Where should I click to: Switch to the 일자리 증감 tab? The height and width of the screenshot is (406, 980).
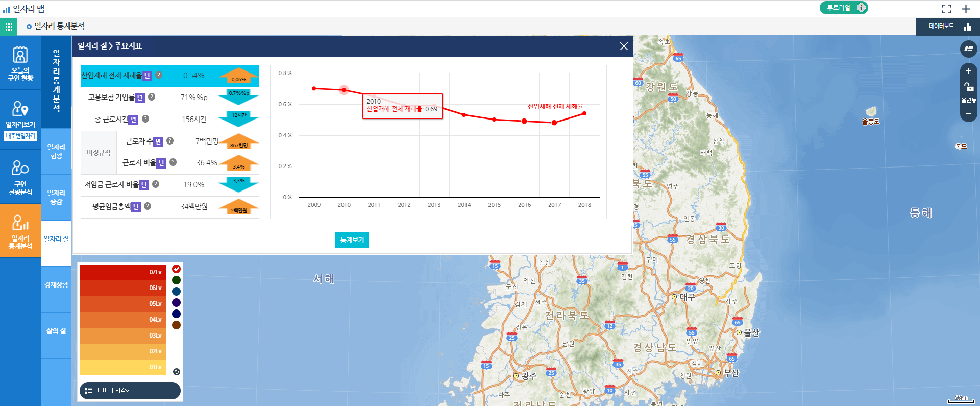[x=56, y=197]
